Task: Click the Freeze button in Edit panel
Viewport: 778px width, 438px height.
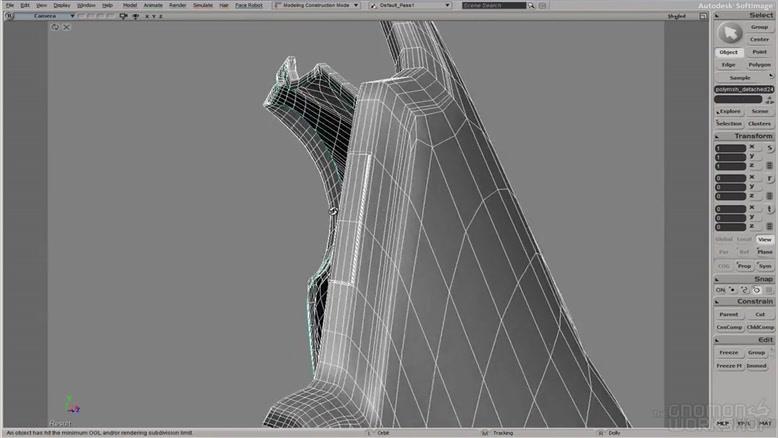Action: (729, 353)
